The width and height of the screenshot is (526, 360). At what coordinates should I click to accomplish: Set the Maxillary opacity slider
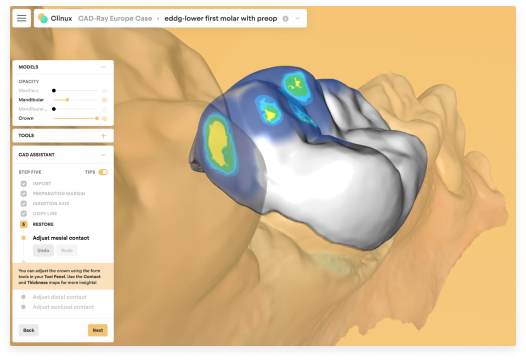point(75,91)
